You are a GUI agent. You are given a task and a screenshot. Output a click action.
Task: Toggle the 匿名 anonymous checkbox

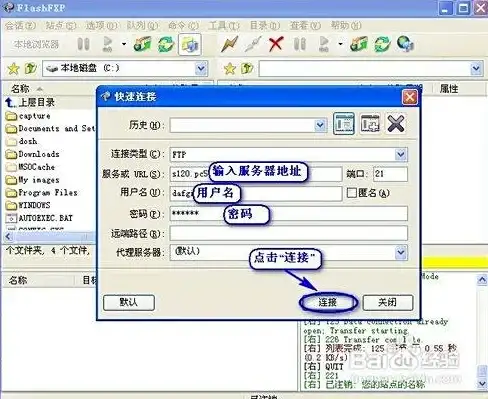[352, 193]
